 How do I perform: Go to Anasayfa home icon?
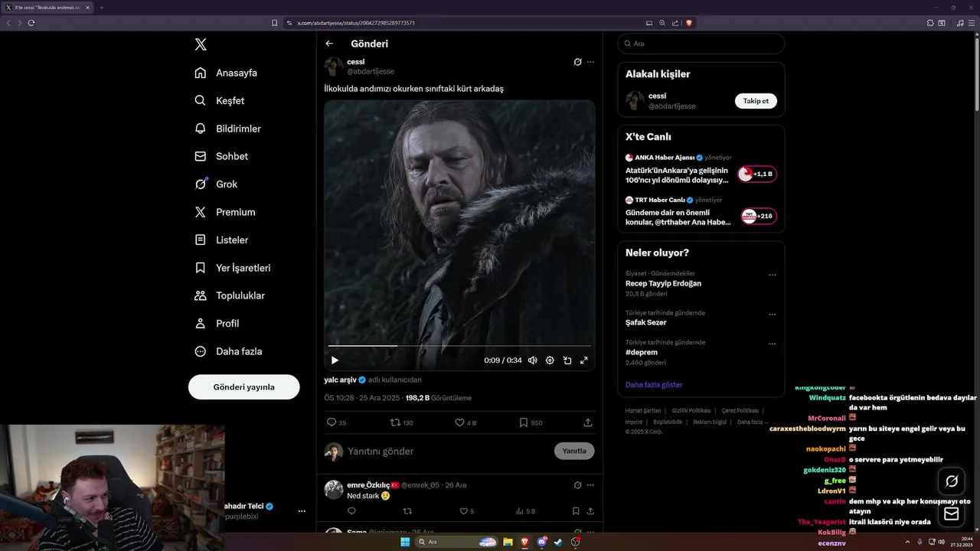point(200,73)
